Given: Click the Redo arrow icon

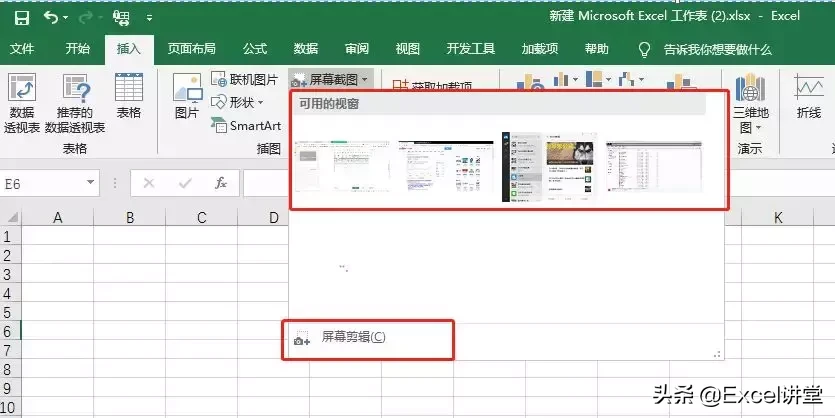Looking at the screenshot, I should click(x=85, y=18).
